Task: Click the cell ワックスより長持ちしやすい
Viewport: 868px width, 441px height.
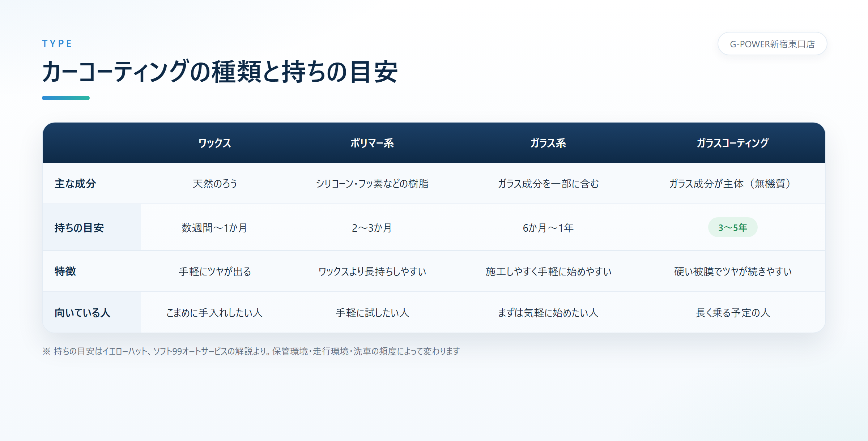Action: [x=372, y=271]
